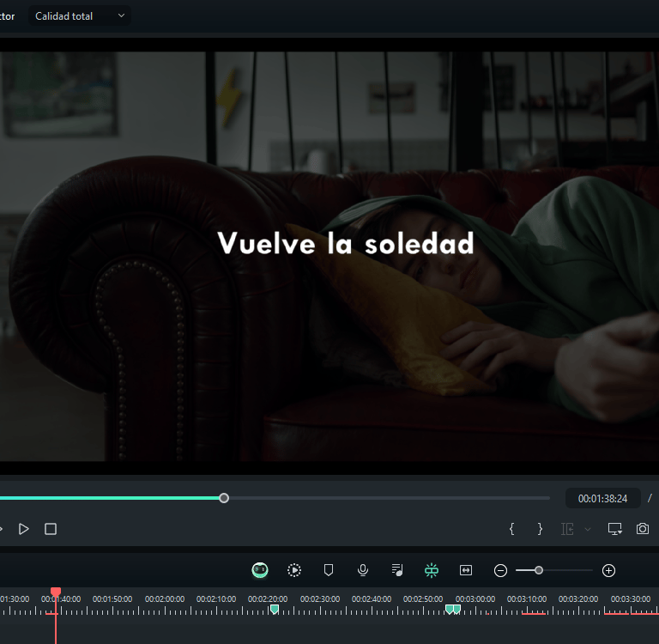
Task: Click the zoom to fit timeline icon
Action: tap(466, 570)
